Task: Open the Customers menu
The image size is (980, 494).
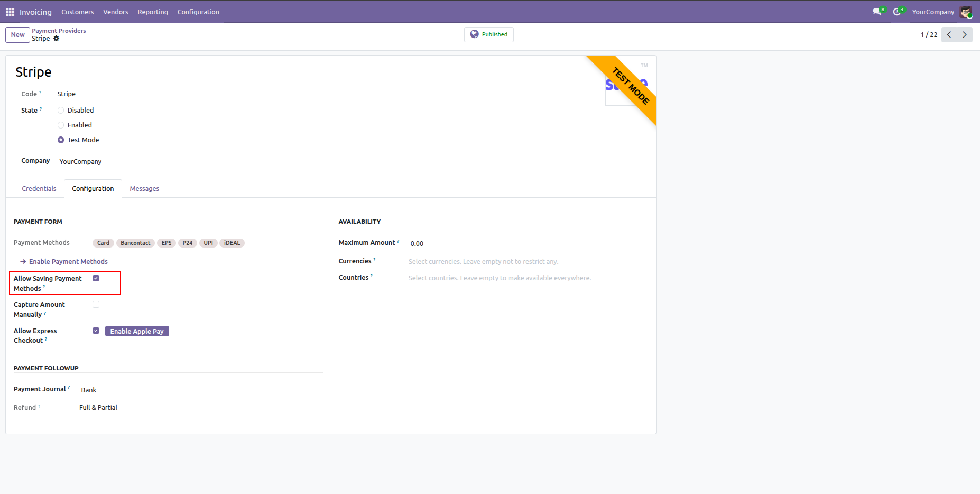Action: coord(77,12)
